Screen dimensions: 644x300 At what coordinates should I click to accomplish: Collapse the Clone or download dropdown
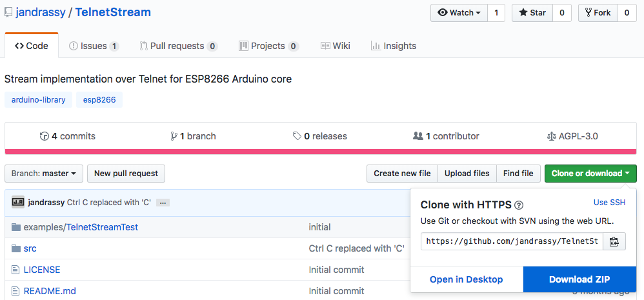[590, 174]
